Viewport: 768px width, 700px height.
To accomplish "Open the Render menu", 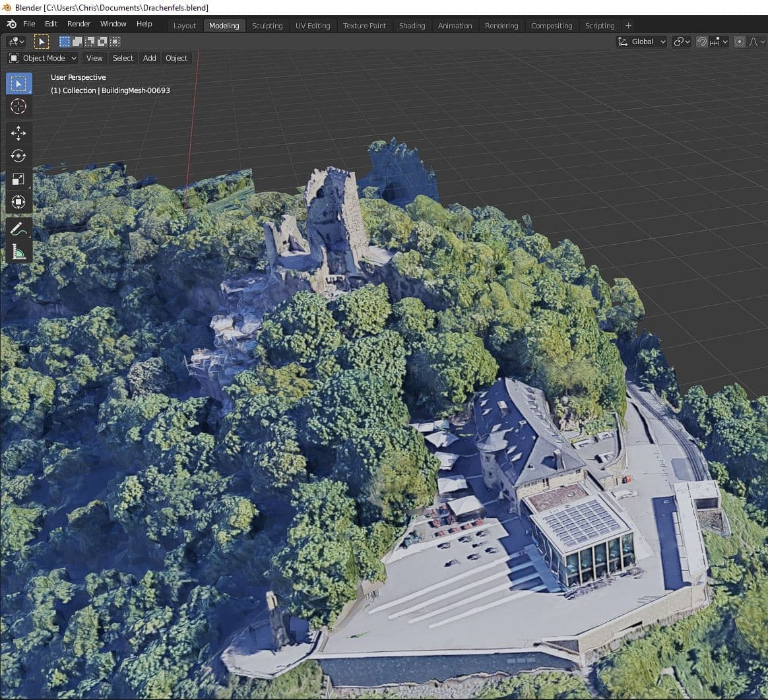I will click(x=79, y=24).
